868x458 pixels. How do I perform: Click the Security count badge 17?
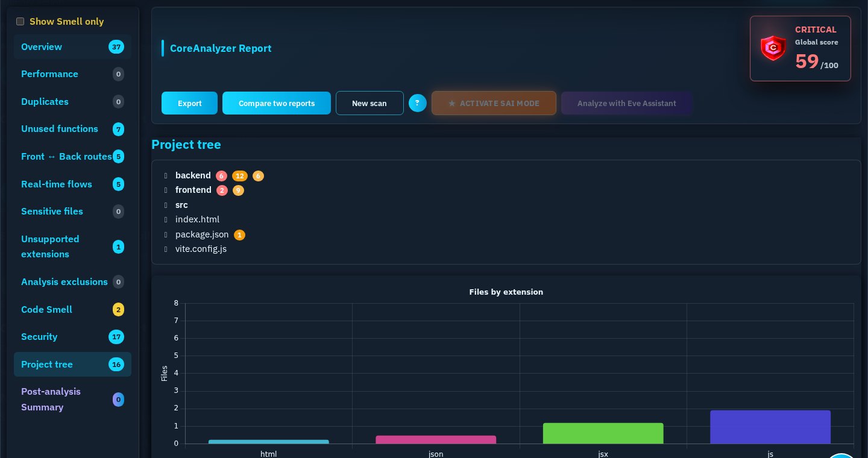116,337
